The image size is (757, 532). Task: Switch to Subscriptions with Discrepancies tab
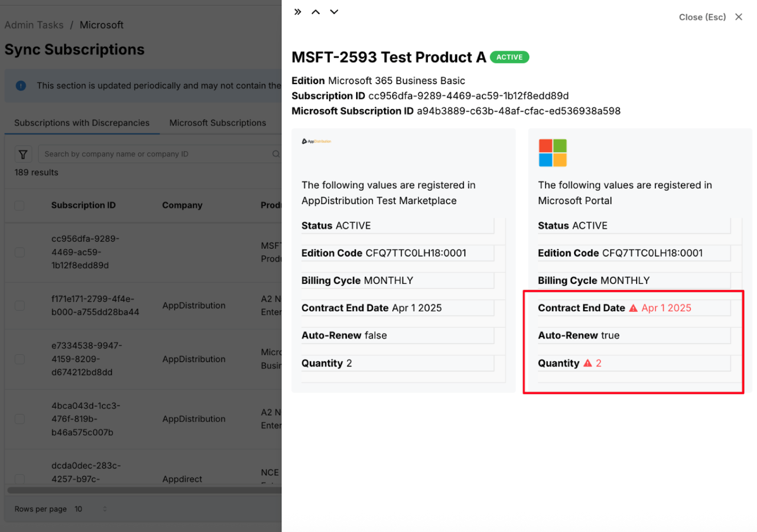(x=82, y=123)
